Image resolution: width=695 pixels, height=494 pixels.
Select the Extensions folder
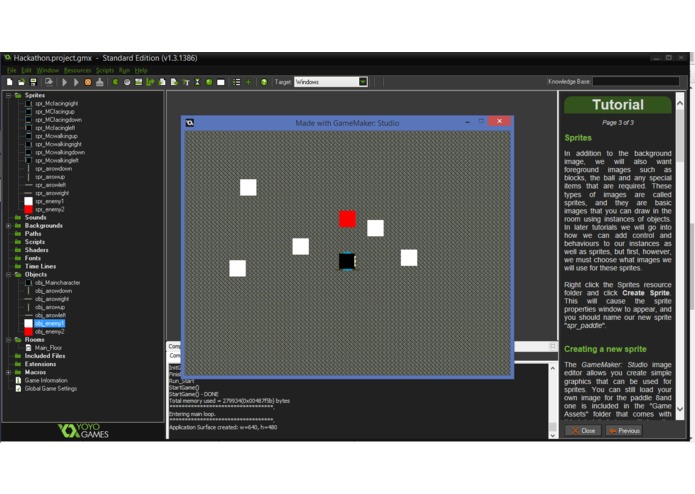point(40,364)
